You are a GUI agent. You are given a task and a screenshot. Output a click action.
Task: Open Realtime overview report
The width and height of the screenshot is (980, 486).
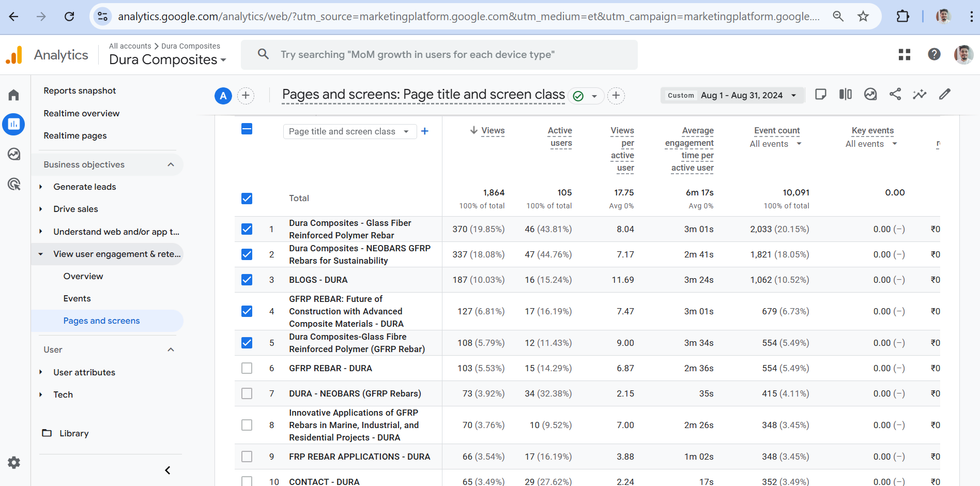pyautogui.click(x=82, y=113)
